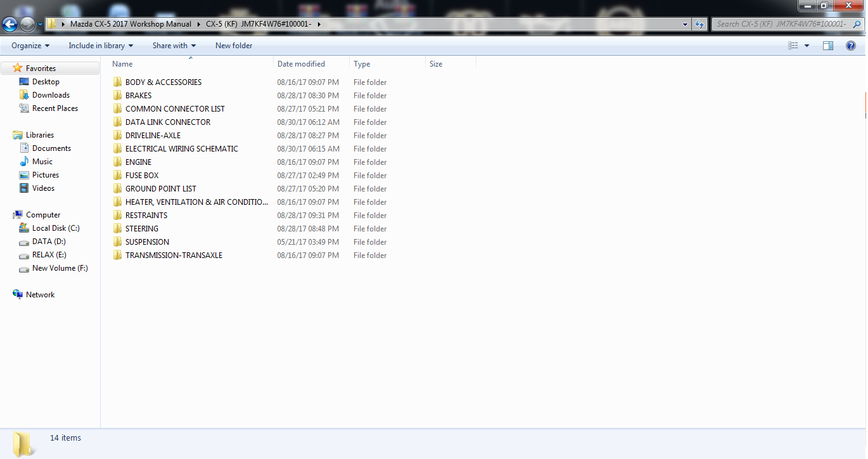Open the Documents library
This screenshot has height=459, width=868.
pyautogui.click(x=51, y=148)
